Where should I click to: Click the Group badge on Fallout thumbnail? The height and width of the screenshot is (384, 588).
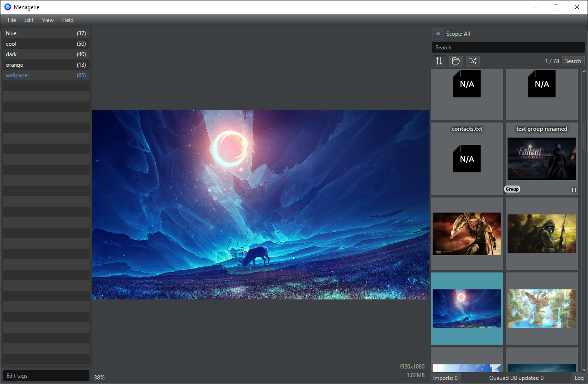click(512, 189)
